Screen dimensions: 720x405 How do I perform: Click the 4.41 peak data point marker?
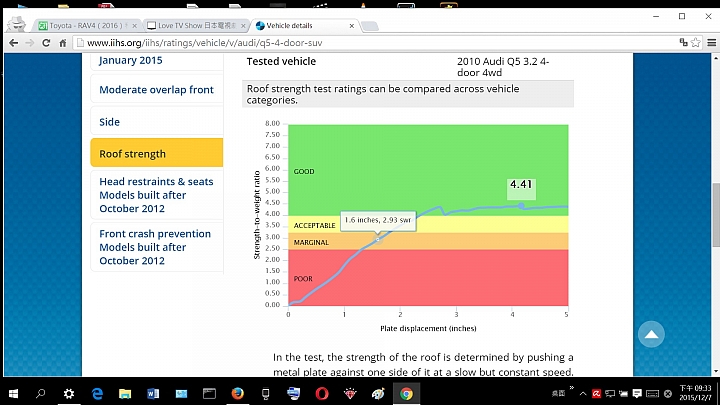[x=521, y=206]
